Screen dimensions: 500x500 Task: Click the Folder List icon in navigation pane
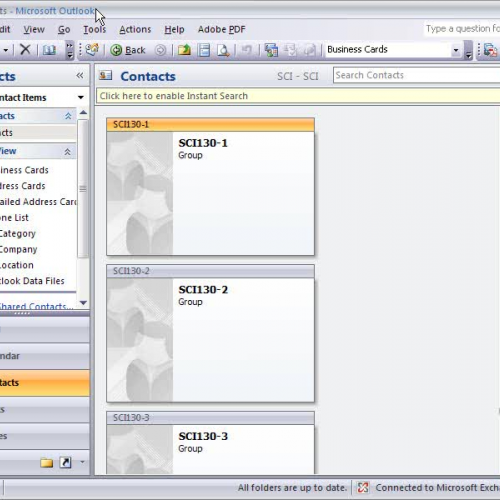click(46, 463)
